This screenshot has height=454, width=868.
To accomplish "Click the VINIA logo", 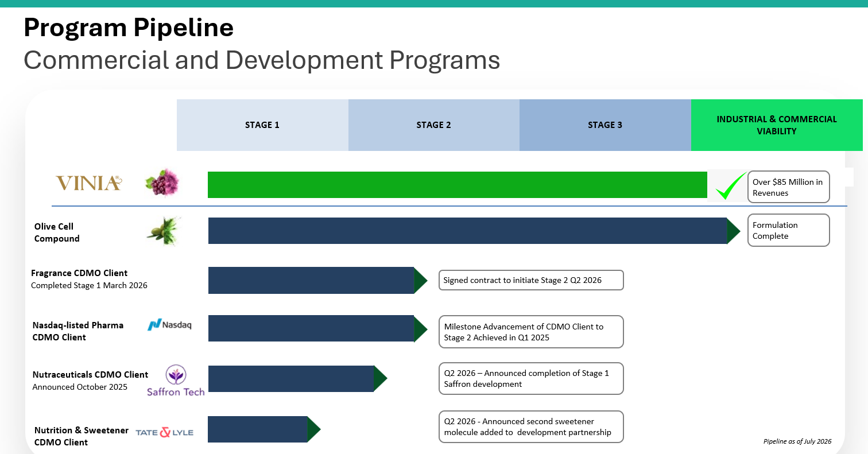I will (x=88, y=183).
